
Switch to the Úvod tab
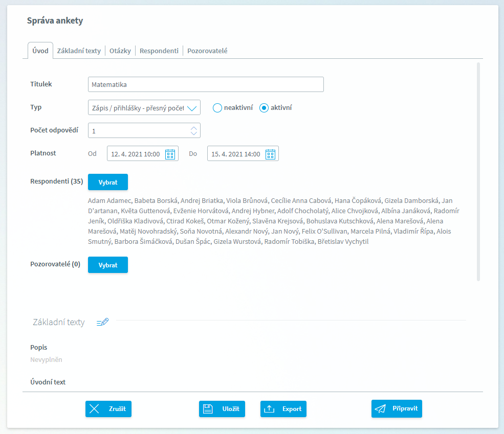click(40, 51)
